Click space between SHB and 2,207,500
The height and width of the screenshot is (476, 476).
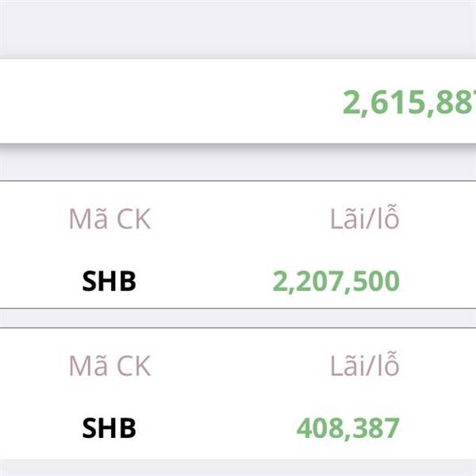(x=205, y=282)
